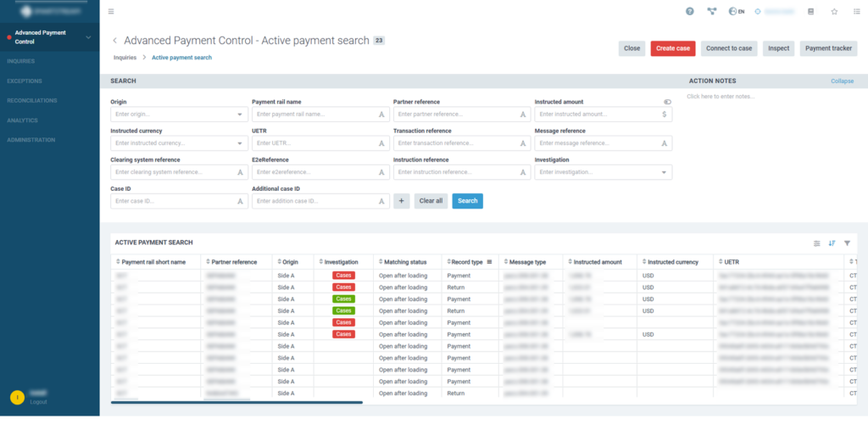
Task: Click the table sort order icon
Action: coord(832,243)
